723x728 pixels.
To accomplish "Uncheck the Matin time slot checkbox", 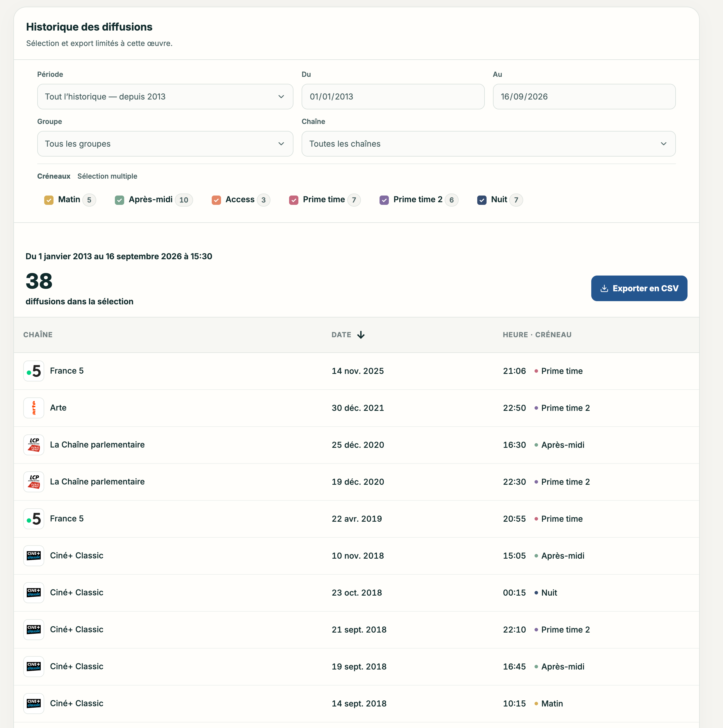I will coord(49,200).
